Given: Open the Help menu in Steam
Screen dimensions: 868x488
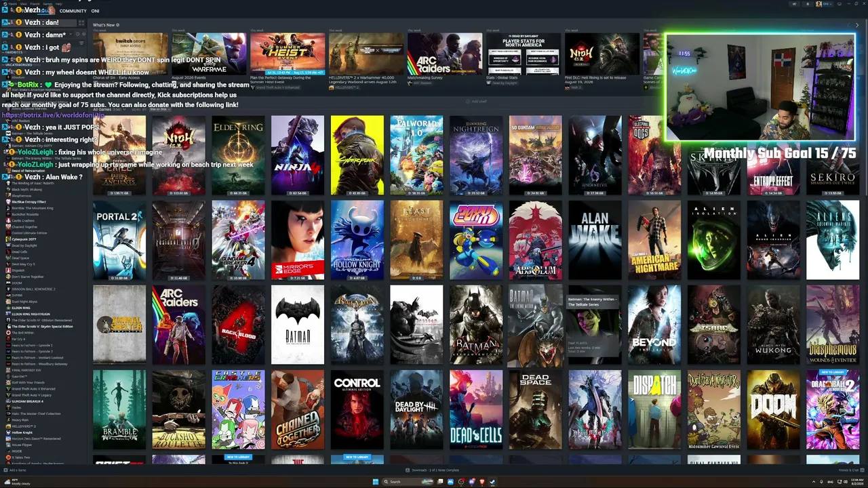Looking at the screenshot, I should (59, 3).
